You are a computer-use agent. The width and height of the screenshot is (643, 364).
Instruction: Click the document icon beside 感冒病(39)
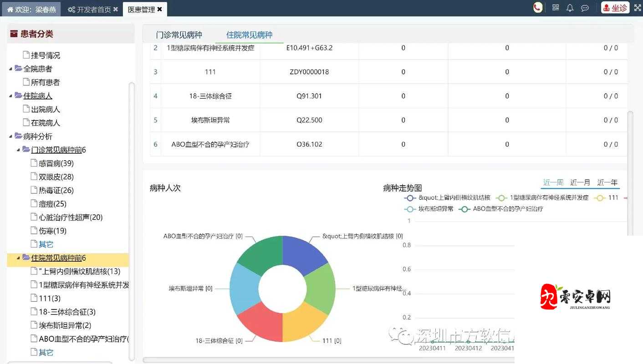34,163
